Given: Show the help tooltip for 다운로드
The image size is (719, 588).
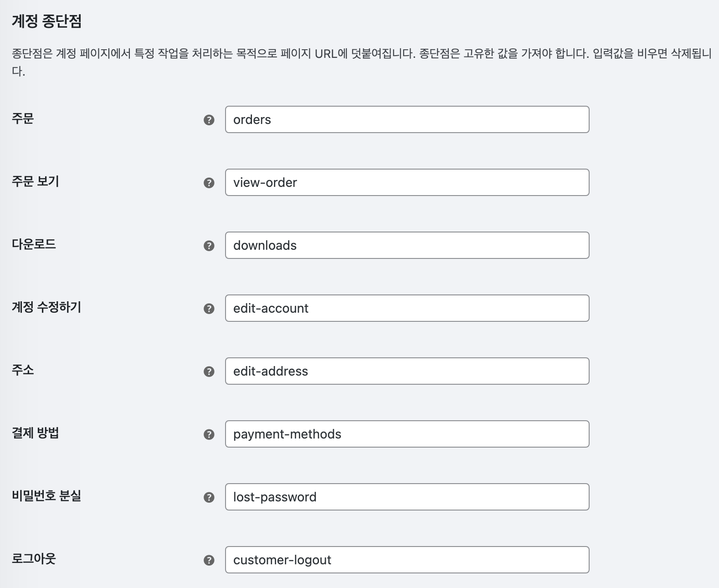Looking at the screenshot, I should tap(209, 246).
